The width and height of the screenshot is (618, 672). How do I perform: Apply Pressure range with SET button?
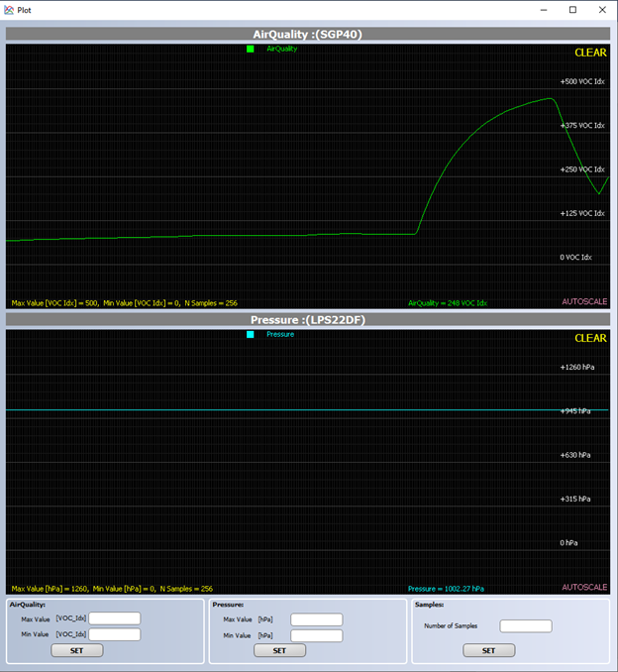(x=279, y=650)
